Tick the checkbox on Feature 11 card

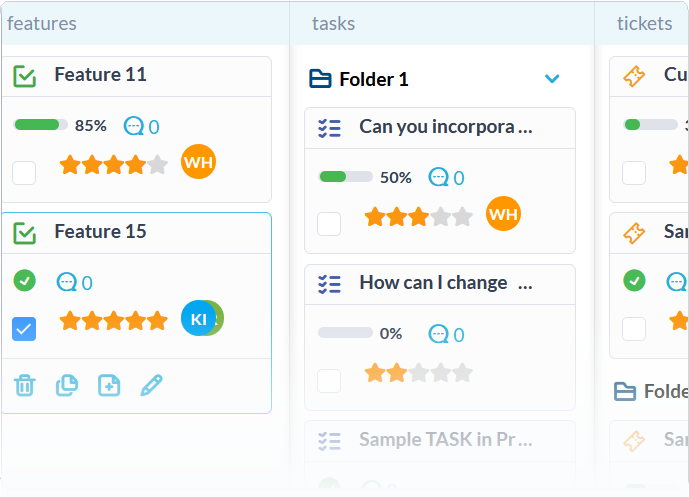tap(24, 173)
